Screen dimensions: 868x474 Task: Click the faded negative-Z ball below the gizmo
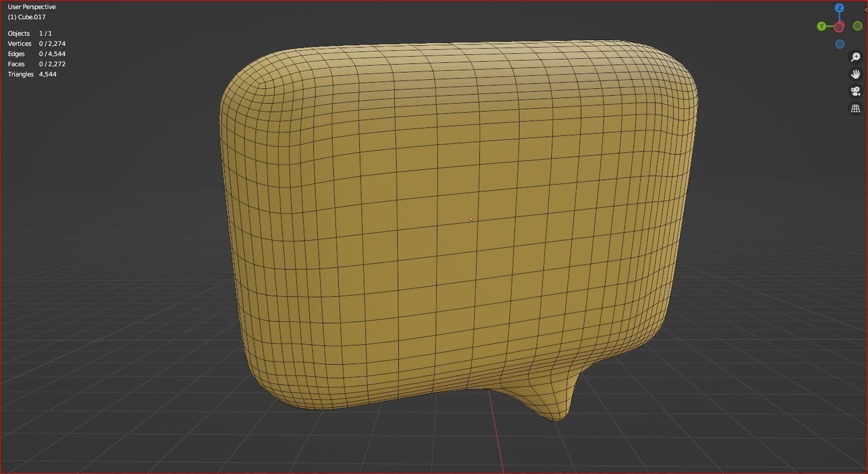click(x=840, y=44)
